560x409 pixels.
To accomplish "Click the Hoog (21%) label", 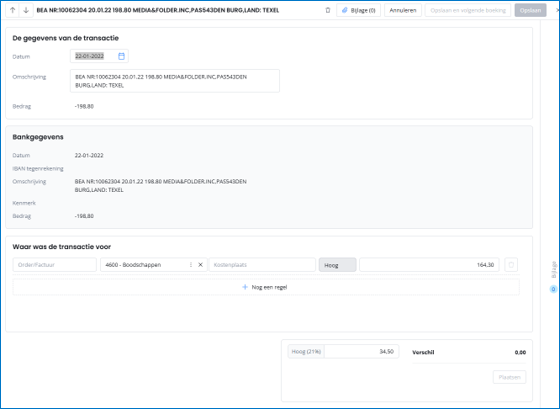I will [x=306, y=351].
